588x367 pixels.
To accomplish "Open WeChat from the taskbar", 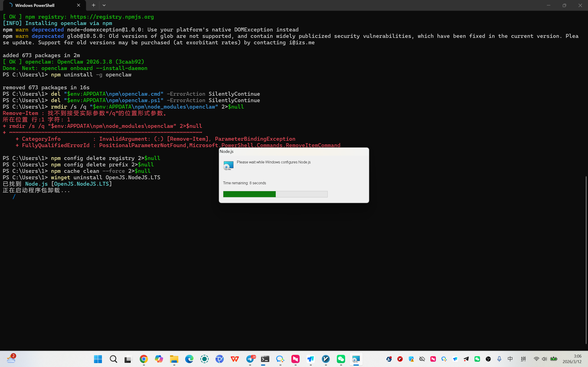I will click(x=341, y=359).
